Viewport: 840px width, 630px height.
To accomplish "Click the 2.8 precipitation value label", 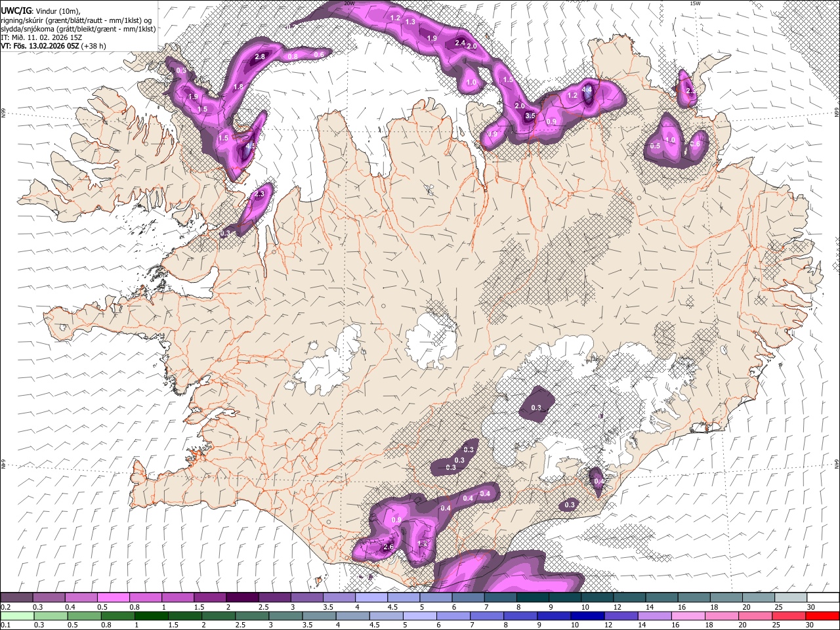I will tap(259, 57).
